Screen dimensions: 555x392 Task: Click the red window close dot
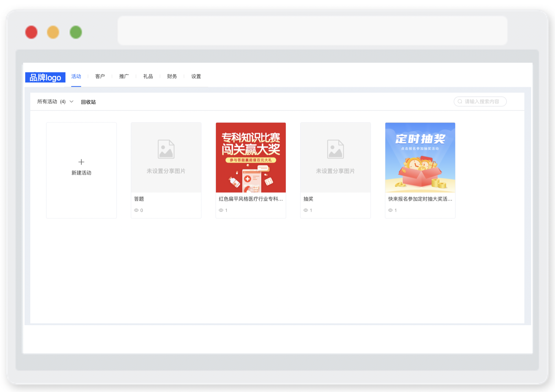[x=31, y=32]
